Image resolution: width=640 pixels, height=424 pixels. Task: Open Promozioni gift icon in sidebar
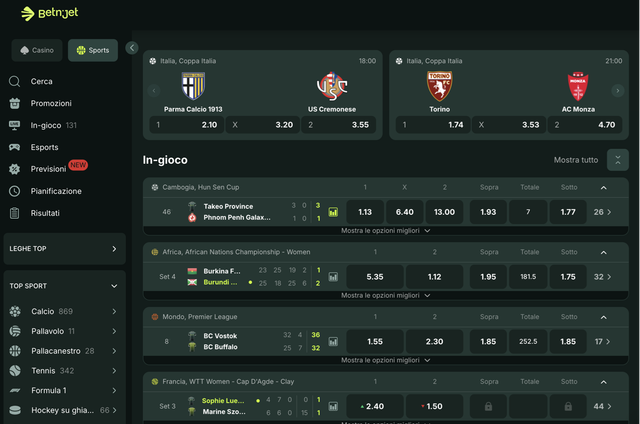click(15, 103)
